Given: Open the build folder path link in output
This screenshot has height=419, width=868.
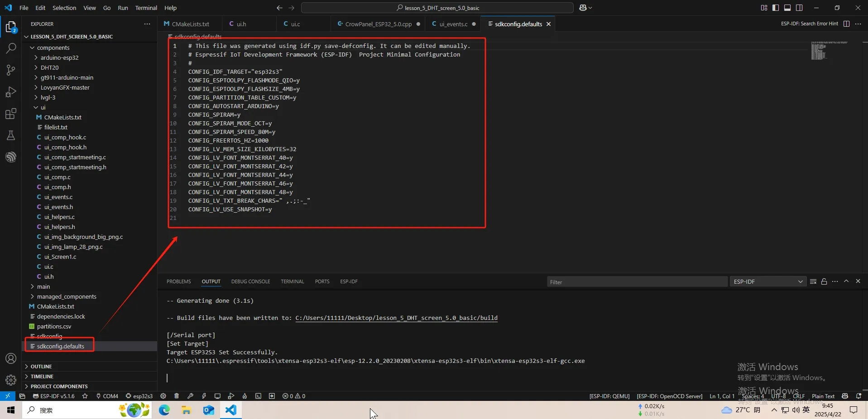Looking at the screenshot, I should 396,318.
